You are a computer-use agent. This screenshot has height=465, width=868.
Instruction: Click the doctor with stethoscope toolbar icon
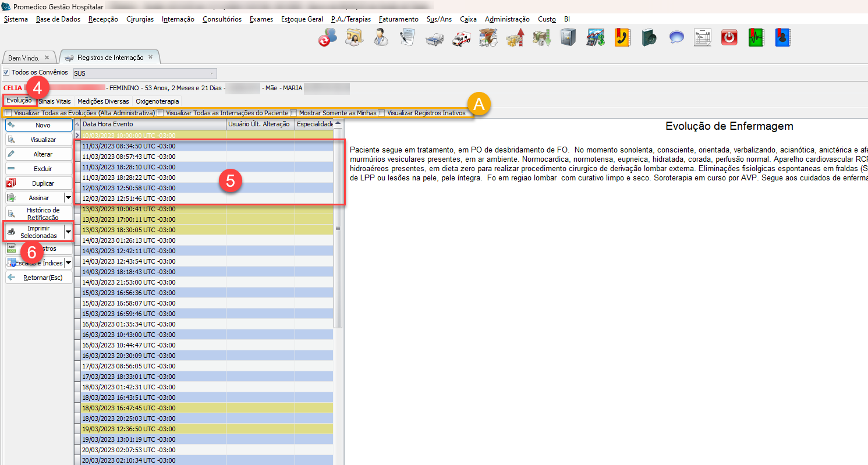click(x=381, y=38)
